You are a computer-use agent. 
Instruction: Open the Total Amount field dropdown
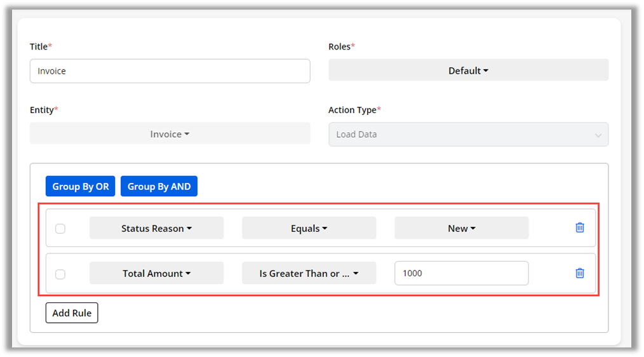156,273
